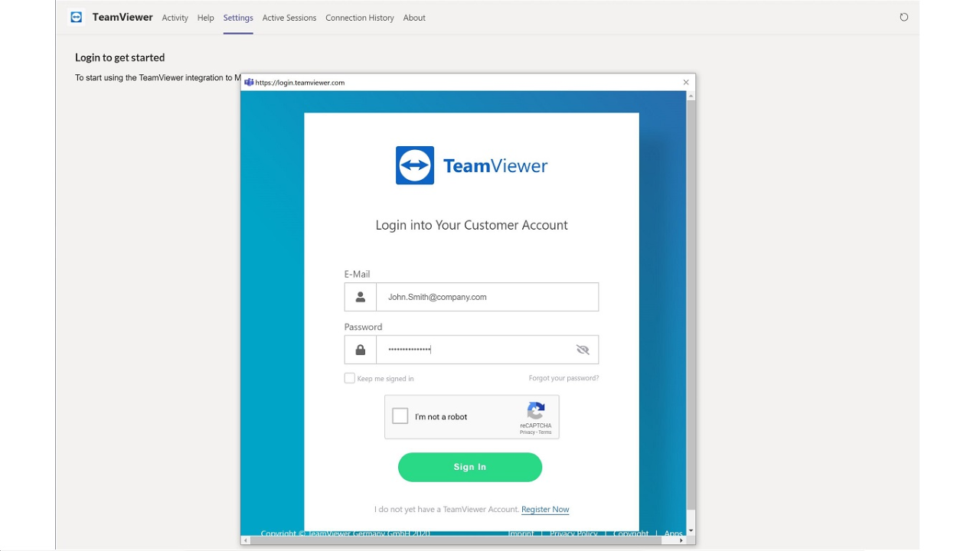
Task: Open the Forgot your password link
Action: pos(563,378)
